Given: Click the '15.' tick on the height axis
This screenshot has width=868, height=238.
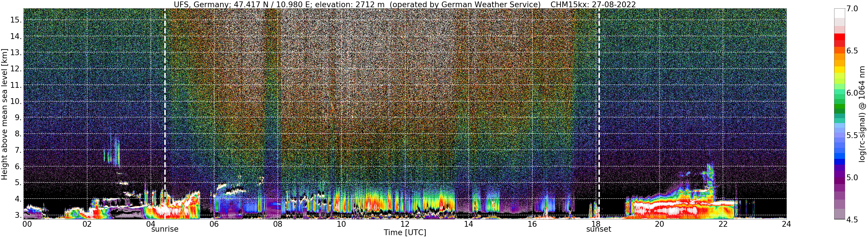Looking at the screenshot, I should (16, 20).
